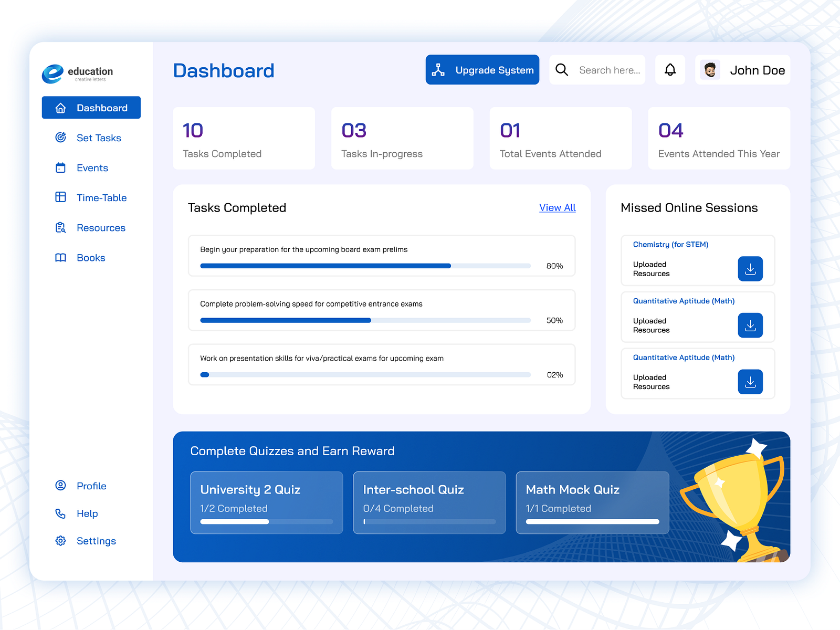Open the Events section
Viewport: 840px width, 630px height.
pyautogui.click(x=92, y=167)
